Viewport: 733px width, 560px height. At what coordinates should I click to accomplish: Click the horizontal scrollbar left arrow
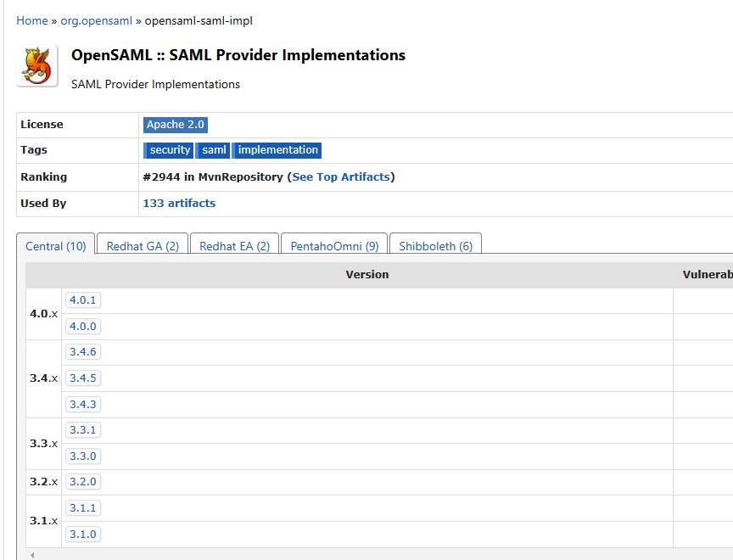tap(31, 555)
